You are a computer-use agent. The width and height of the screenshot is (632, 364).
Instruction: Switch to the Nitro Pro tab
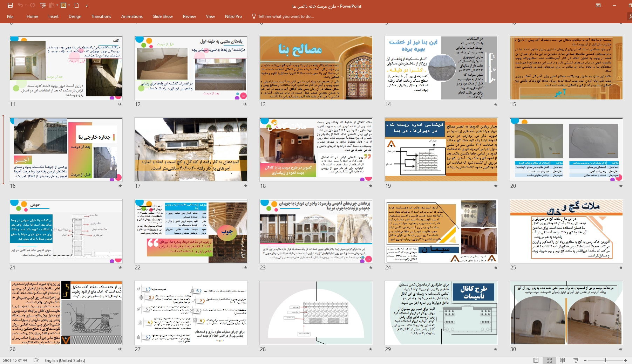tap(233, 16)
